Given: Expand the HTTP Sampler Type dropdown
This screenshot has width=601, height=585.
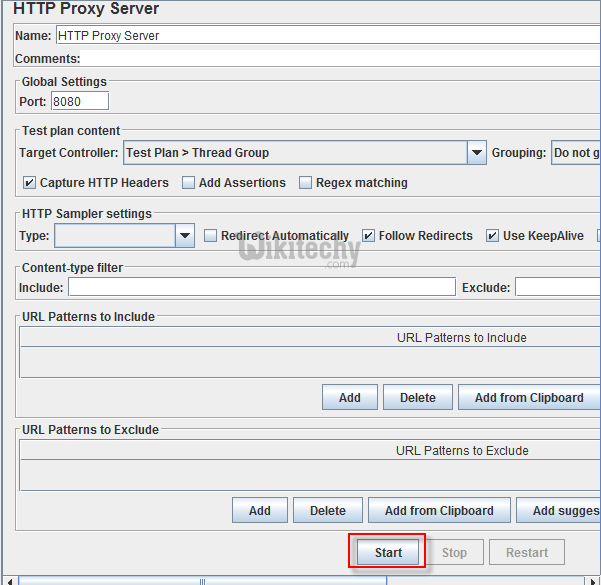Looking at the screenshot, I should [184, 236].
